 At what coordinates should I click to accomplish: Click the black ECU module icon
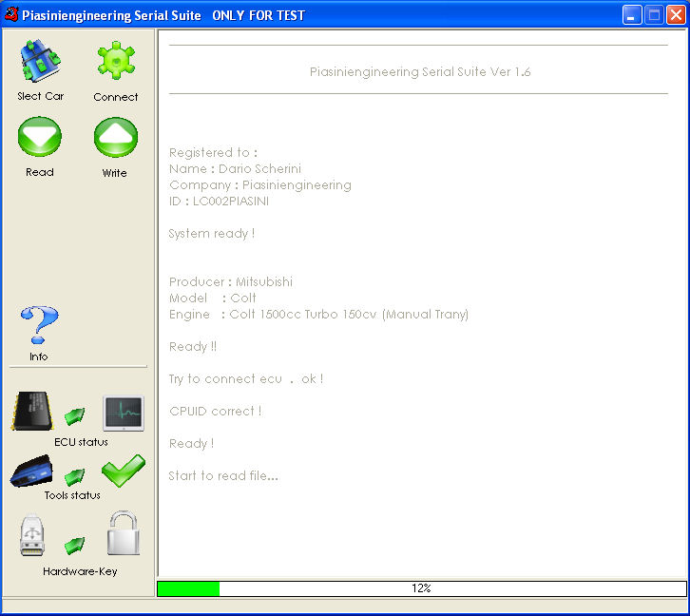point(33,411)
